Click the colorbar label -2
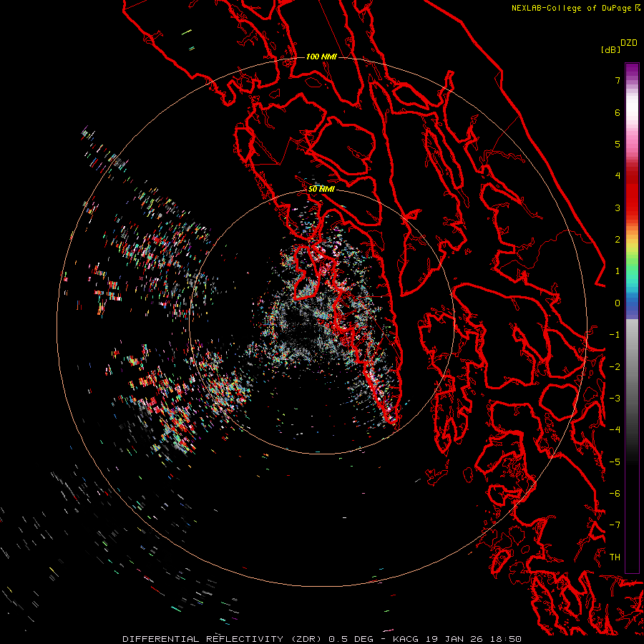 tap(615, 367)
